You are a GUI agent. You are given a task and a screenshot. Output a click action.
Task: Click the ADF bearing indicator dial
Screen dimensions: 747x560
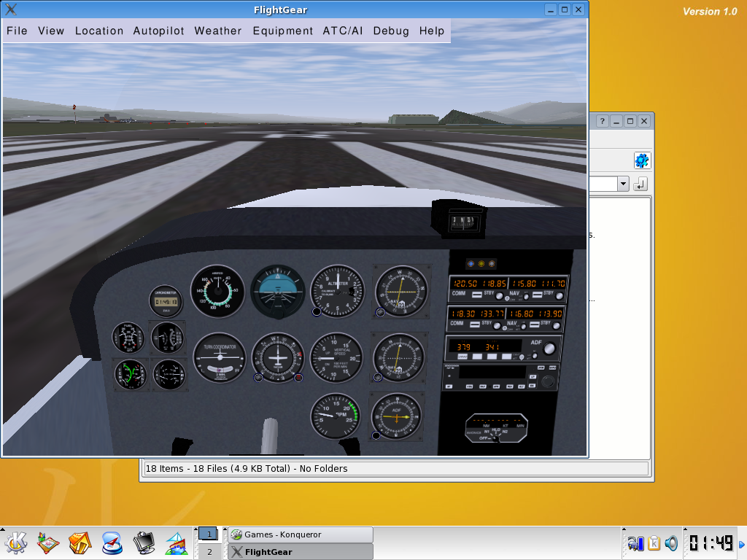click(396, 416)
